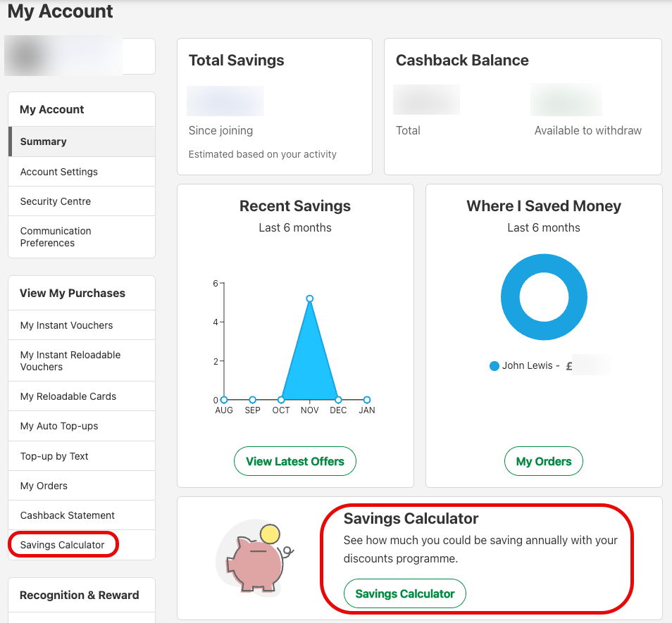Open Summary in the My Account menu
The image size is (672, 623).
click(44, 141)
